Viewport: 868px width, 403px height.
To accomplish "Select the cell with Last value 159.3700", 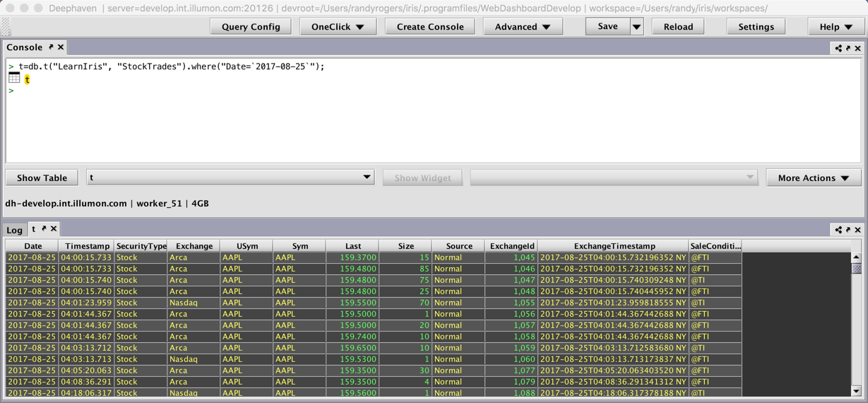I will tap(352, 257).
